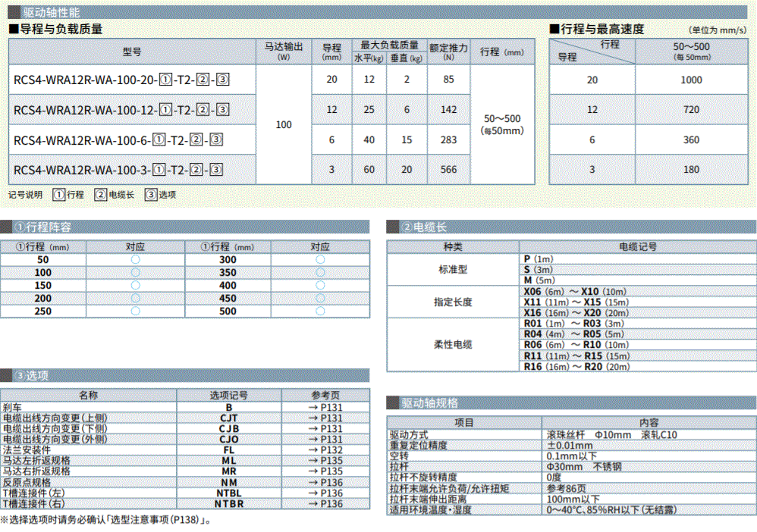Click cable range X11 ~ X15
757x532 pixels.
tap(576, 302)
